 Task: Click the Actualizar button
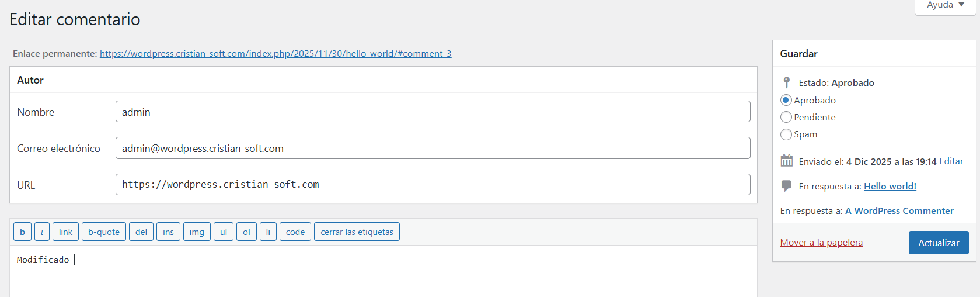click(x=939, y=243)
